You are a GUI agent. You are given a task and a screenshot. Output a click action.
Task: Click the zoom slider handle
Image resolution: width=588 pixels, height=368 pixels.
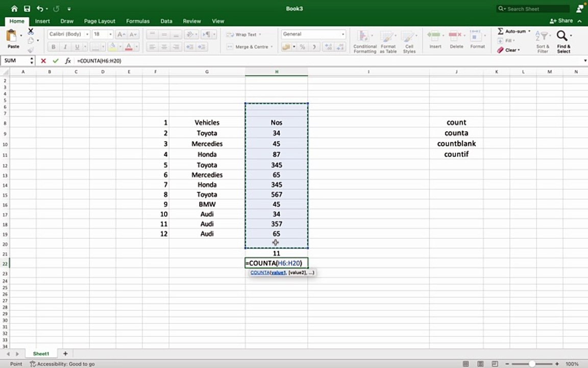(532, 363)
